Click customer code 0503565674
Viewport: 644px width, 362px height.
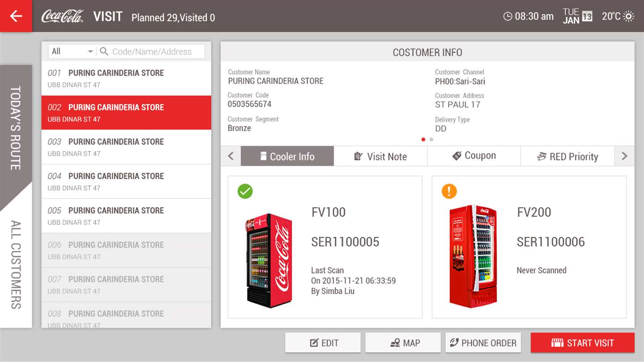coord(250,104)
